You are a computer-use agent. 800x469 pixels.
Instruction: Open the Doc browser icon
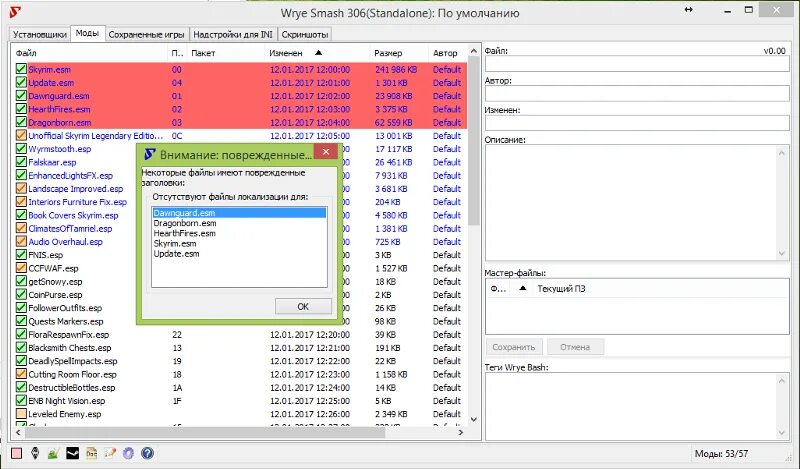click(x=91, y=453)
